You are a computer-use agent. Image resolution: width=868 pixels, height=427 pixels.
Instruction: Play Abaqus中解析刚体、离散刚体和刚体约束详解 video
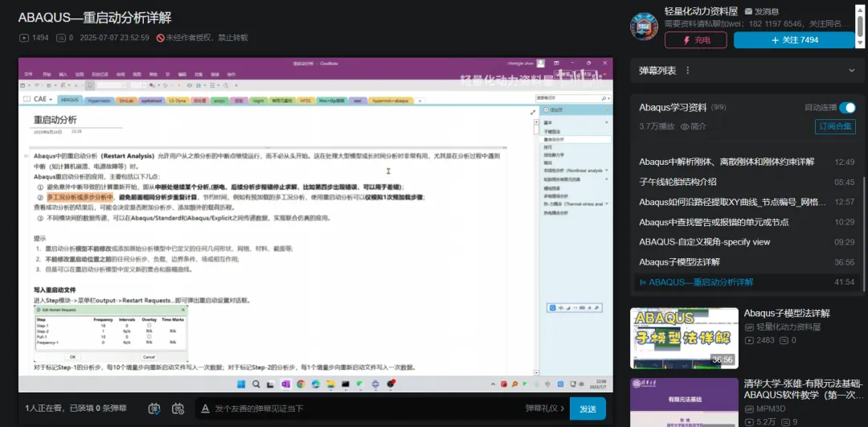(x=748, y=162)
